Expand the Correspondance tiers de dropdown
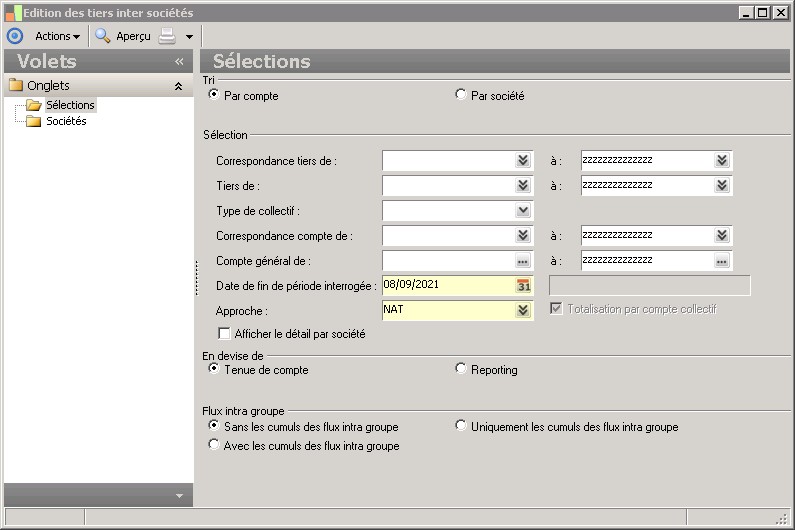The height and width of the screenshot is (530, 795). [523, 161]
